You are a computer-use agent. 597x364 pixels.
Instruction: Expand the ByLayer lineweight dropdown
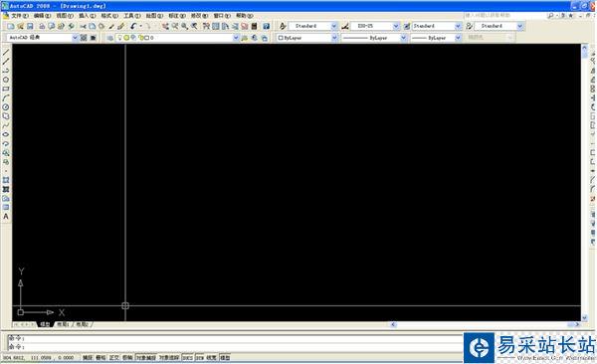tap(458, 38)
